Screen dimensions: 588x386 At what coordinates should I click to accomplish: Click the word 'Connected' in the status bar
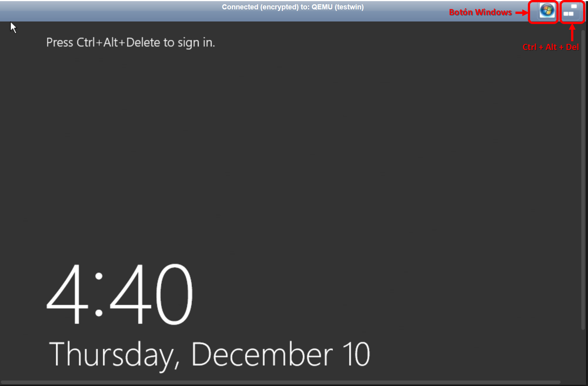tap(240, 7)
